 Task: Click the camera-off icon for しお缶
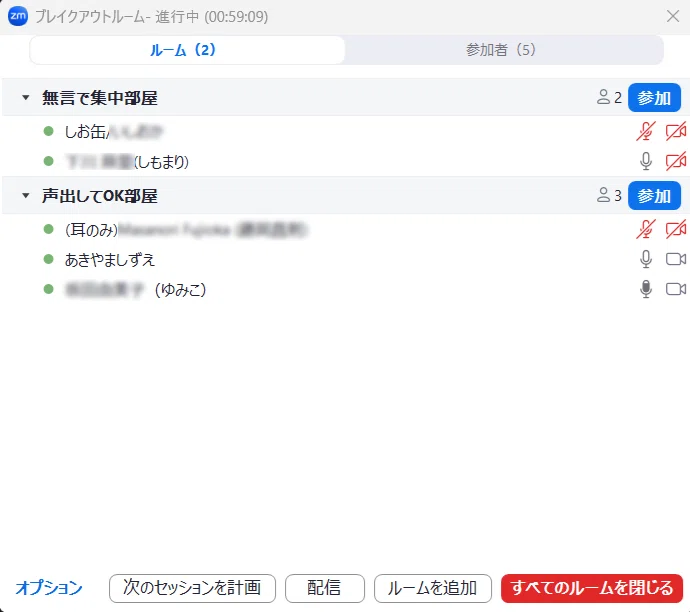(676, 131)
